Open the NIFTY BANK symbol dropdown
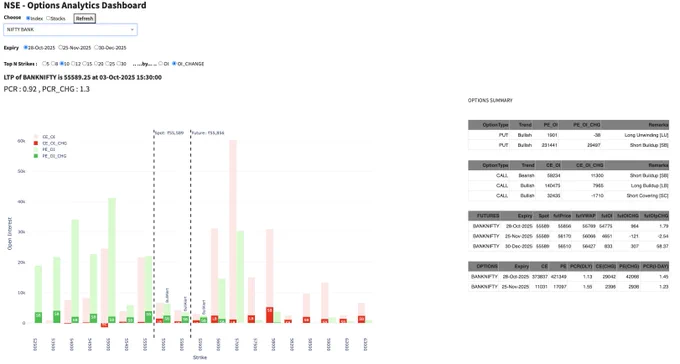Image resolution: width=680 pixels, height=364 pixels. pyautogui.click(x=70, y=30)
